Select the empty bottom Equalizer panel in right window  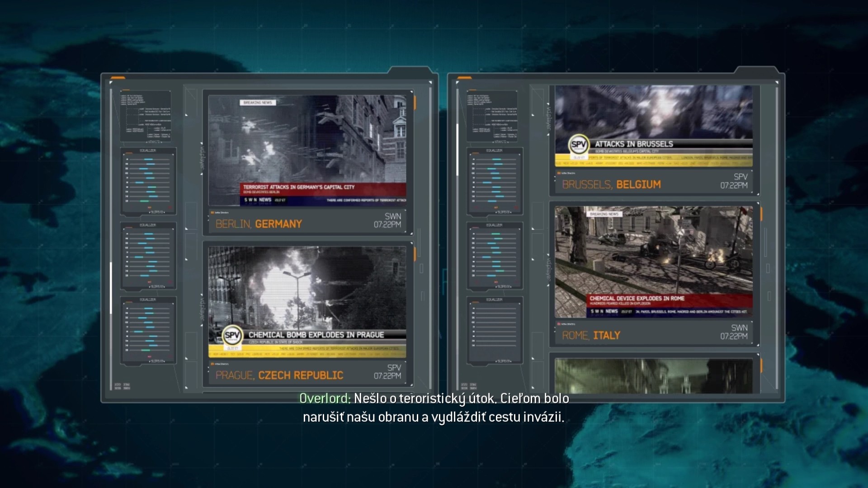495,330
